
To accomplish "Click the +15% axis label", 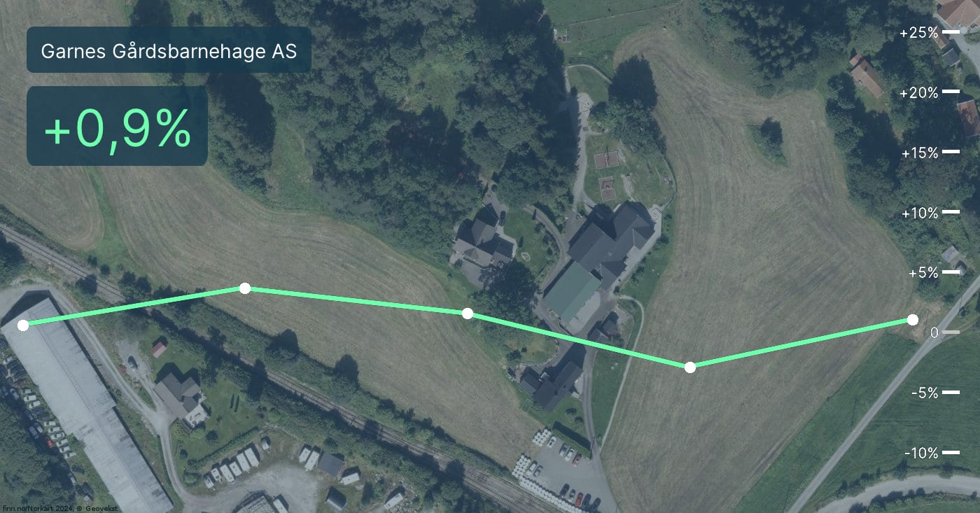I will (918, 153).
